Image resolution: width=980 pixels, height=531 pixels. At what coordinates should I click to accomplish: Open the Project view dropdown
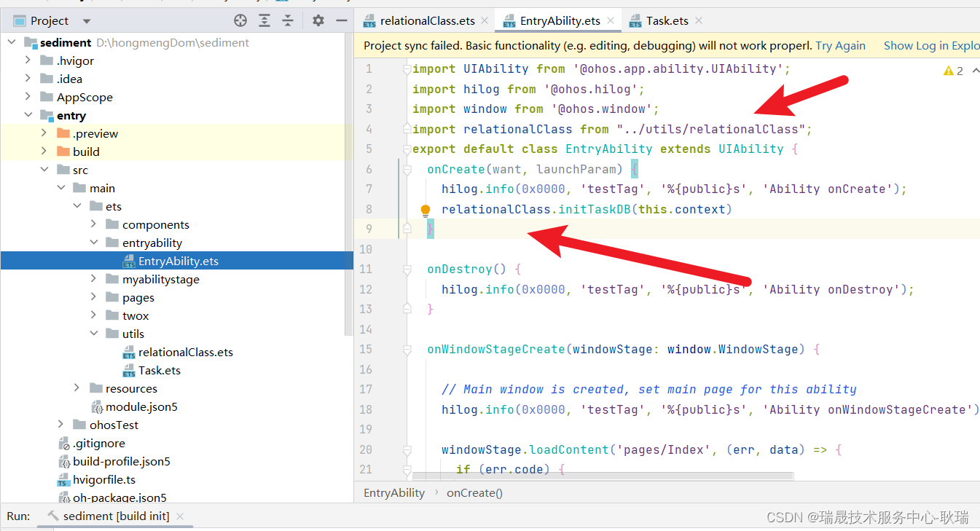pyautogui.click(x=87, y=21)
